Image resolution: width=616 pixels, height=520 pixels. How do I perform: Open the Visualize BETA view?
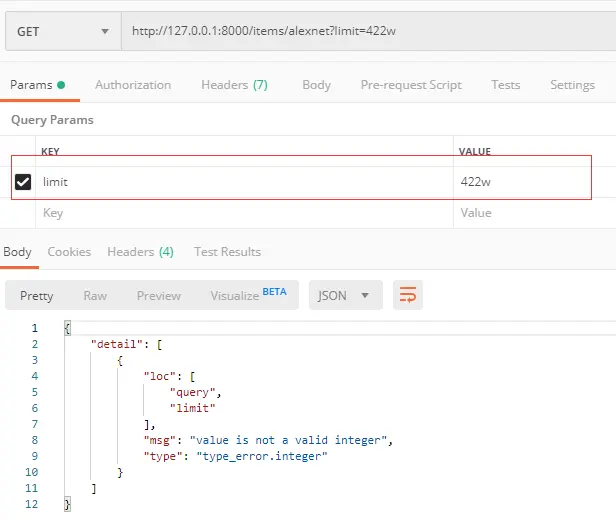(x=248, y=295)
